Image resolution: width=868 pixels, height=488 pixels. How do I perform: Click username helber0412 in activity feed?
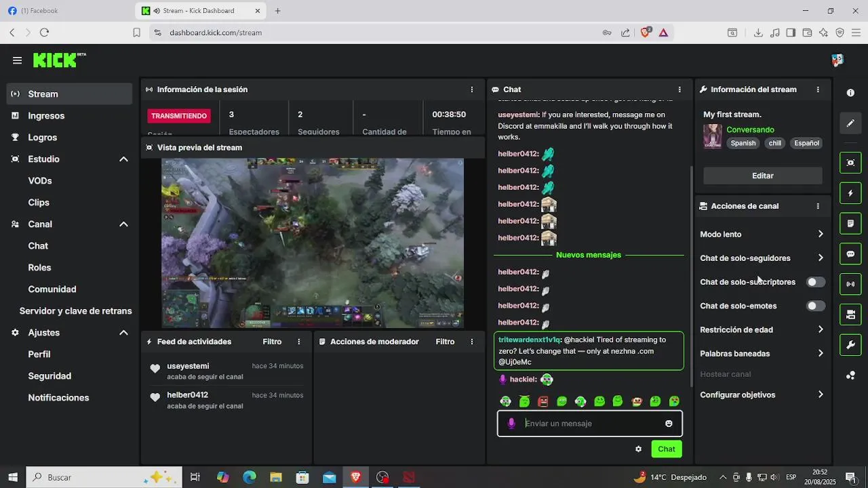187,395
